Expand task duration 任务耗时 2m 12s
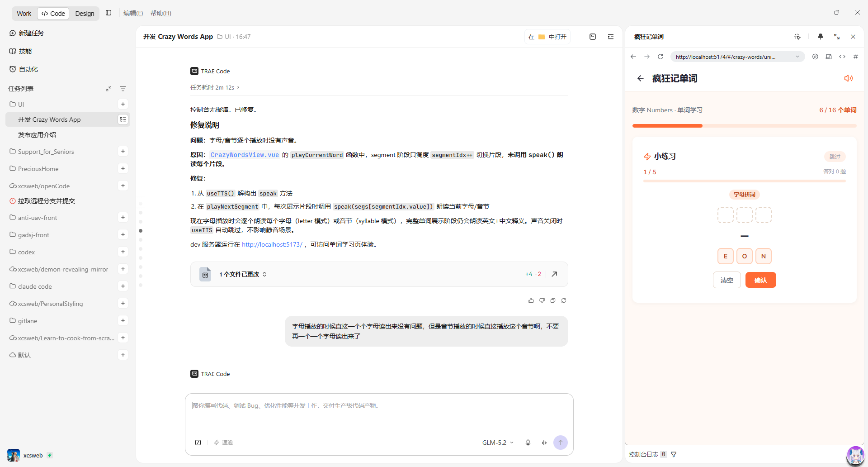This screenshot has width=868, height=467. (215, 87)
